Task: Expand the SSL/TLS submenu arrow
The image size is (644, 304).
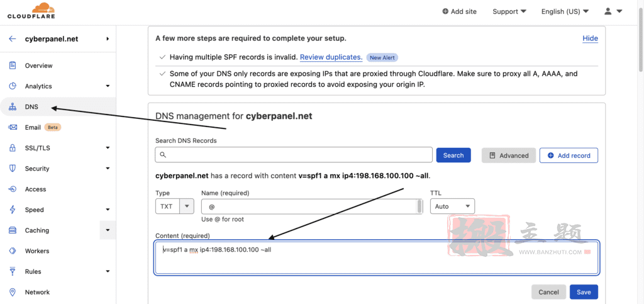Action: [x=108, y=148]
